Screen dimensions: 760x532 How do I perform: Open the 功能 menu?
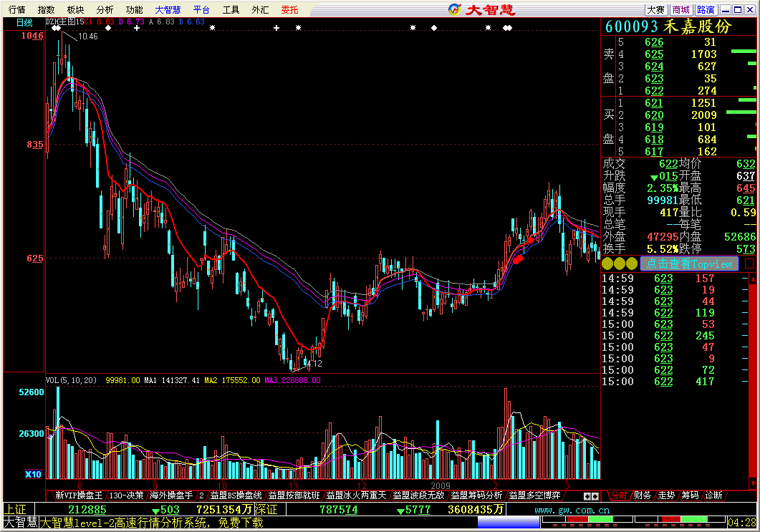pos(134,10)
